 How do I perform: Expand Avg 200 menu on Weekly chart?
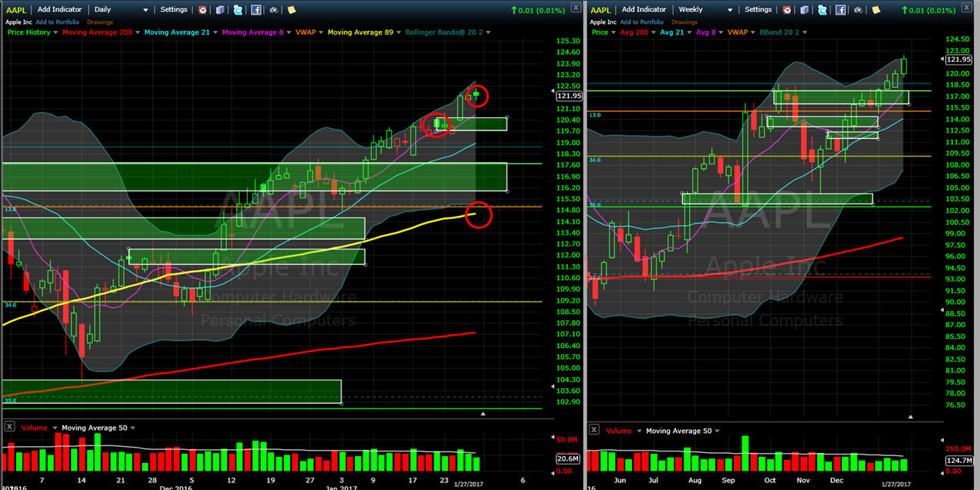click(652, 32)
